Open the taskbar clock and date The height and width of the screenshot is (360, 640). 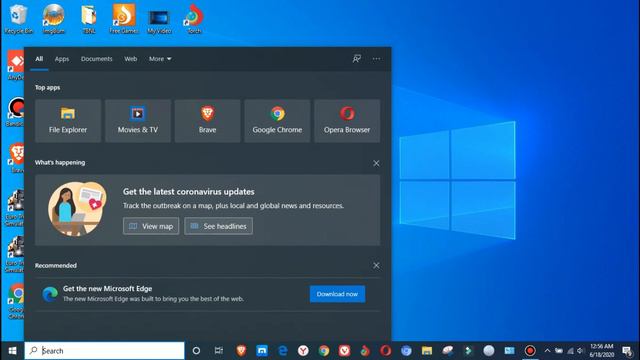coord(602,351)
